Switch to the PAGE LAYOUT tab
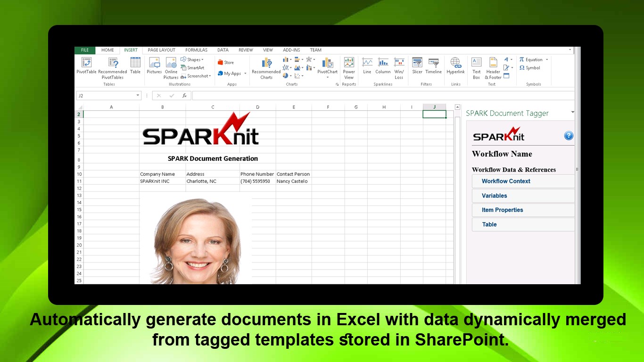 click(x=161, y=50)
